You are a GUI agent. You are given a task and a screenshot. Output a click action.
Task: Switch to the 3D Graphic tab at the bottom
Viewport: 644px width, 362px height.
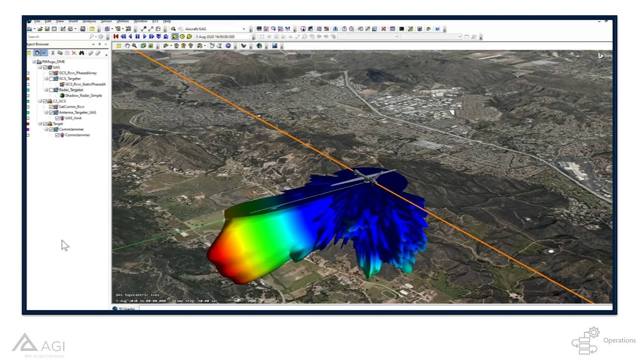[124, 309]
